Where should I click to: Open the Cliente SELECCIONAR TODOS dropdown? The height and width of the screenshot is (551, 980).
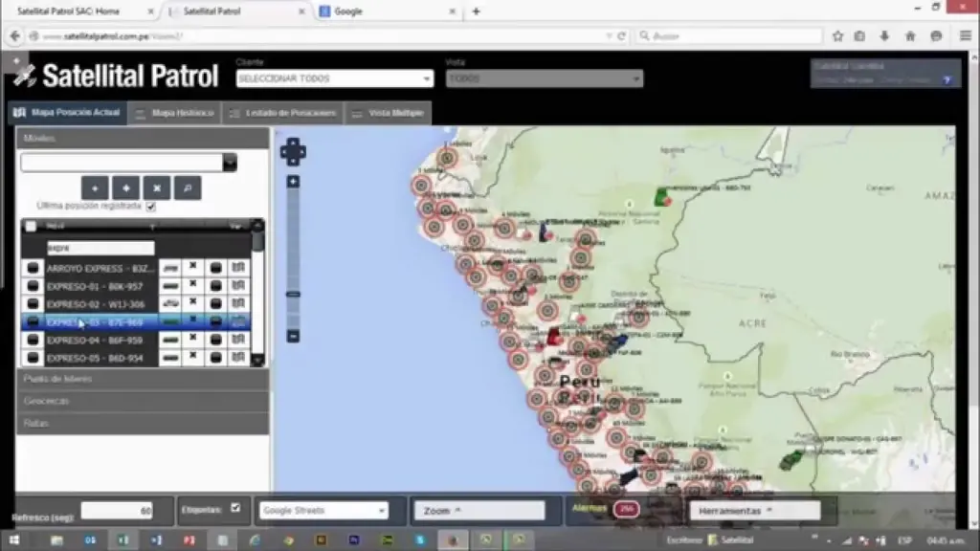(x=334, y=78)
